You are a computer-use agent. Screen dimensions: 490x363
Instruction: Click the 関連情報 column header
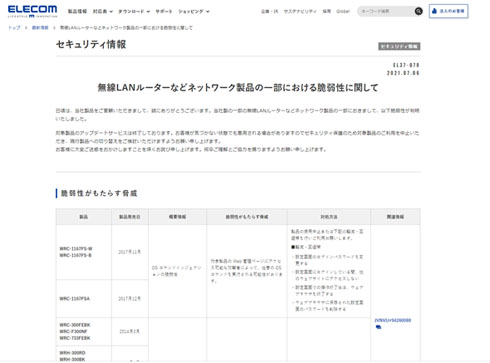pos(395,217)
